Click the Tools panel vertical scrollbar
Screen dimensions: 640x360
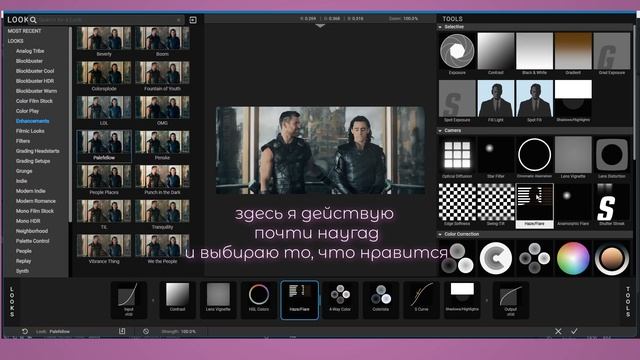point(634,92)
